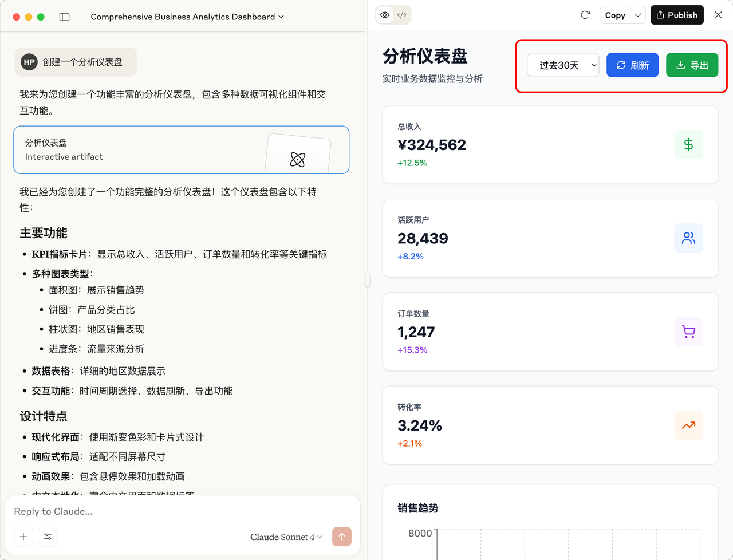Click the 8000 axis label
Viewport: 733px width, 560px height.
click(420, 533)
